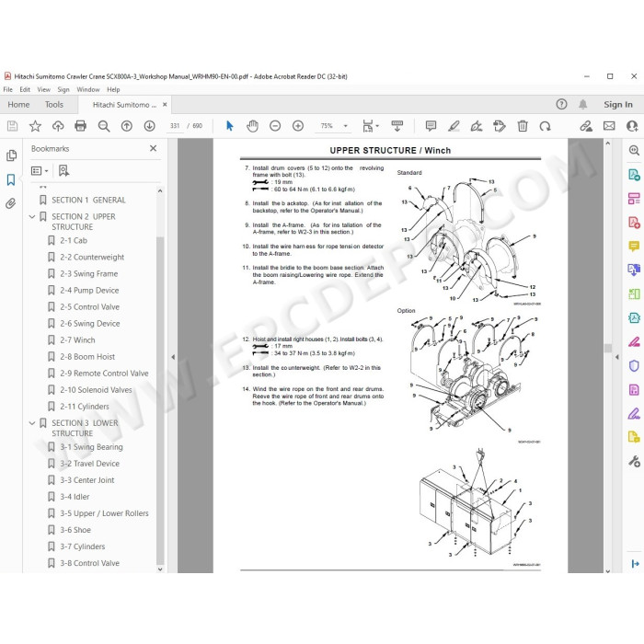
Task: Open the Sign document tool
Action: click(477, 126)
